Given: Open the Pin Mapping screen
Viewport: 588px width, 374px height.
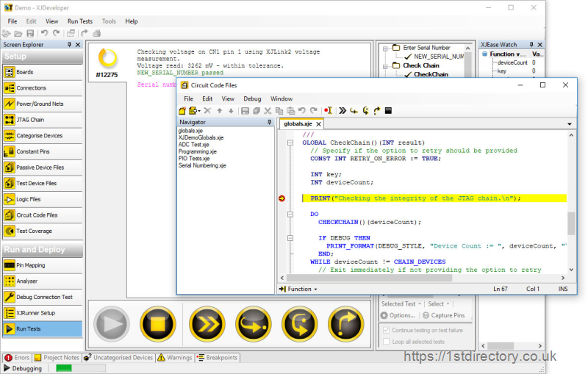Looking at the screenshot, I should (x=43, y=265).
